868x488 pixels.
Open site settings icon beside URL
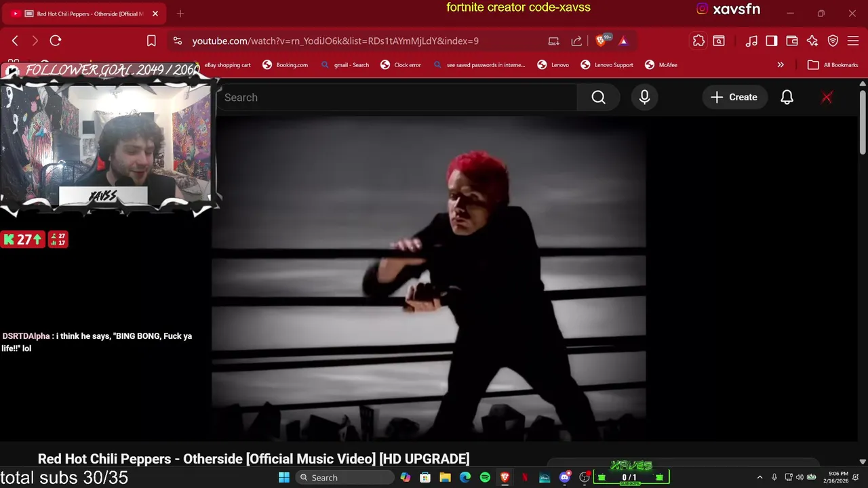[178, 41]
